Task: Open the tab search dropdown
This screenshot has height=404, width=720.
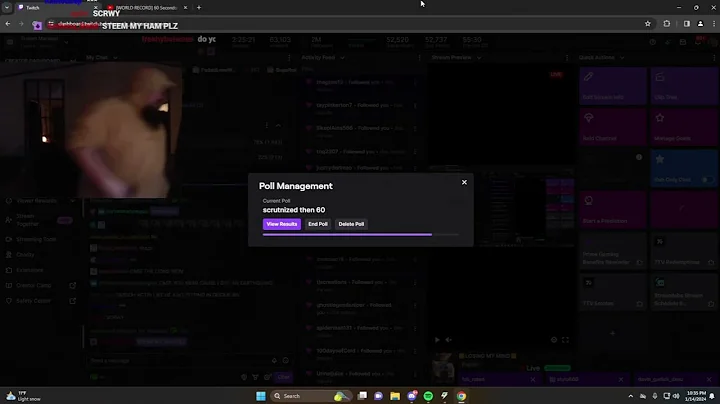Action: (x=7, y=8)
